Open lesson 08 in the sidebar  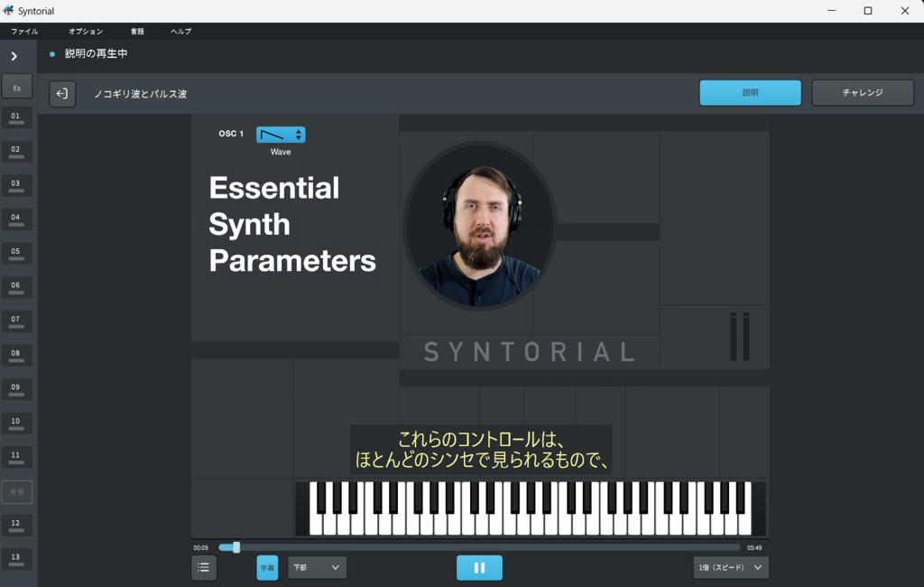pos(16,356)
